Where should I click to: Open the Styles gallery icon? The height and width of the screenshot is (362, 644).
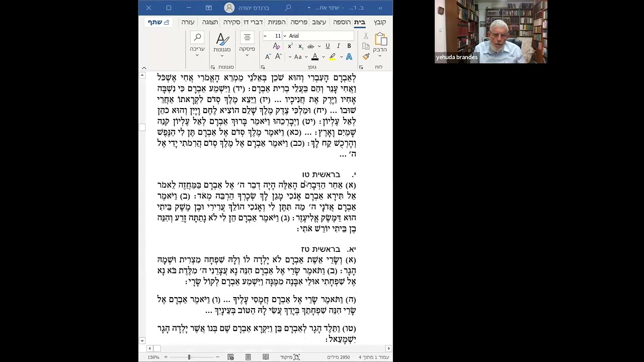coord(222,39)
